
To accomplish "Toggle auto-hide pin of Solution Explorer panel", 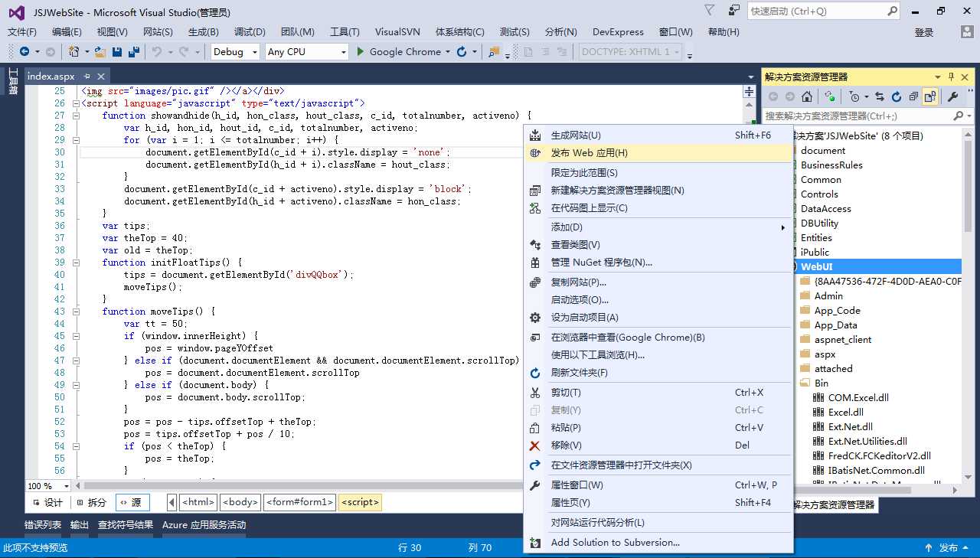I will (952, 77).
